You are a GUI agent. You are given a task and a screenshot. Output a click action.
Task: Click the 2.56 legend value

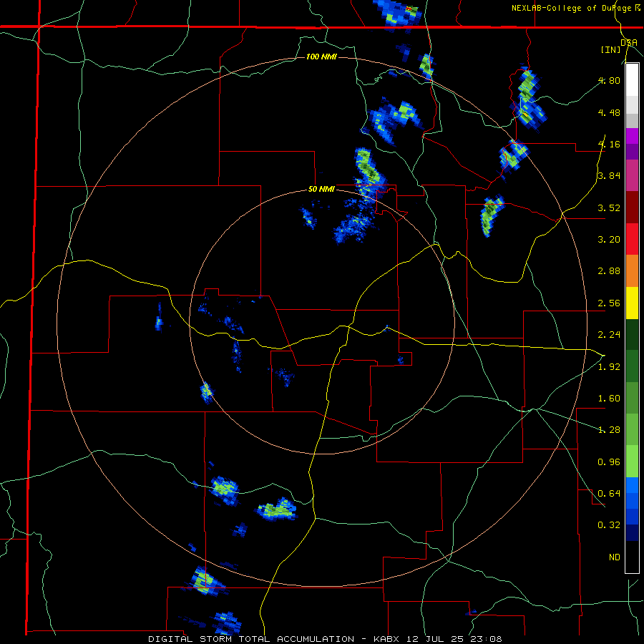tap(610, 303)
